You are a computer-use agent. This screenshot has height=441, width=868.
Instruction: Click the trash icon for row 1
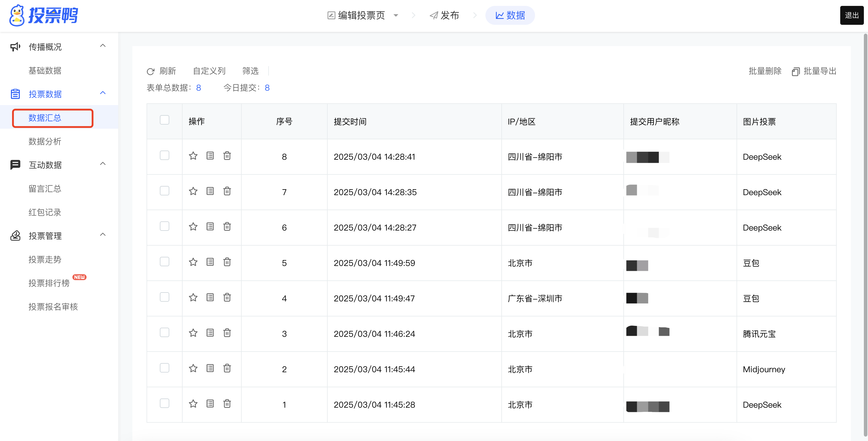(x=227, y=404)
